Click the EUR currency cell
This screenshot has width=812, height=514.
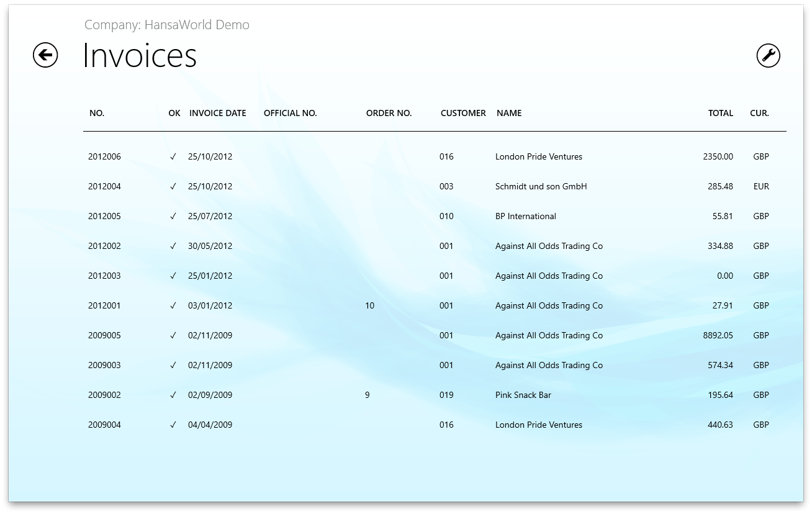[x=760, y=187]
